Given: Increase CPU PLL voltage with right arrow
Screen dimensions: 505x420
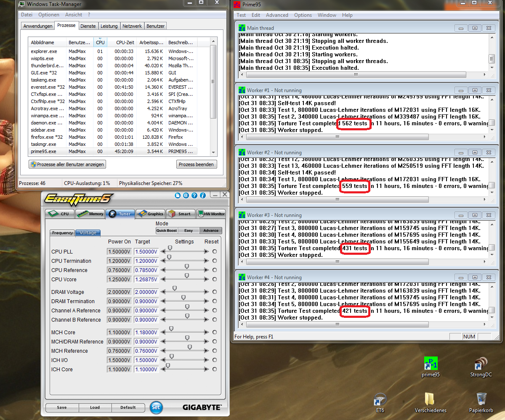Looking at the screenshot, I should (x=206, y=251).
